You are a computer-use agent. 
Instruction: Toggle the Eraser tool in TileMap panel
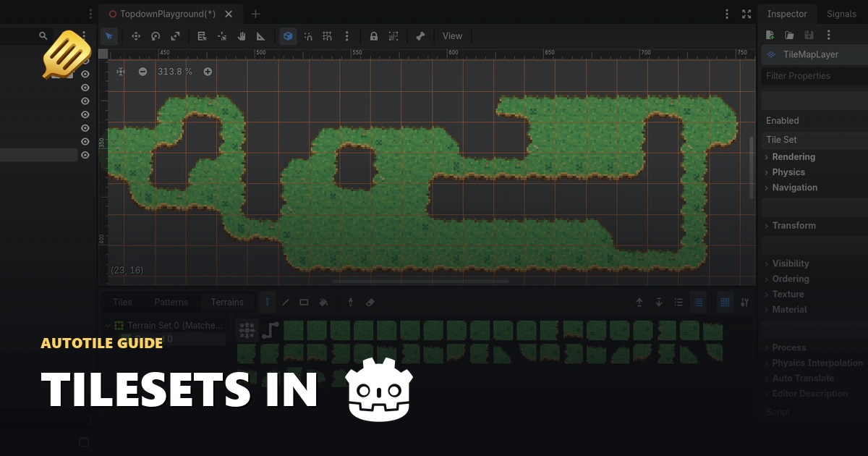(x=370, y=303)
